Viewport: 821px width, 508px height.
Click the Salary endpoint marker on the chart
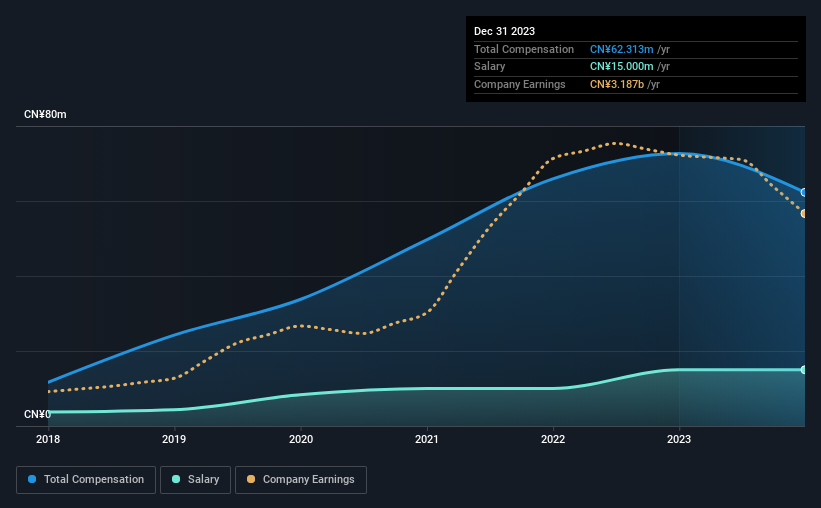click(x=804, y=370)
